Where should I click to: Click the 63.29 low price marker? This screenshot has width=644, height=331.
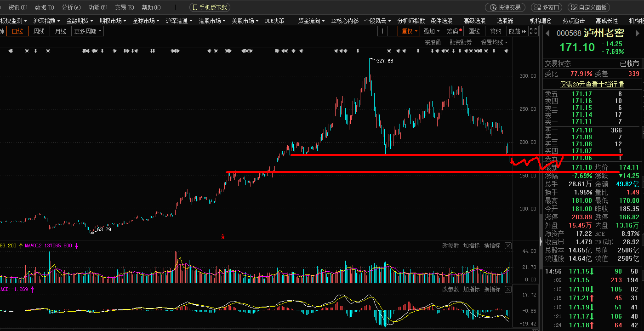coord(104,229)
